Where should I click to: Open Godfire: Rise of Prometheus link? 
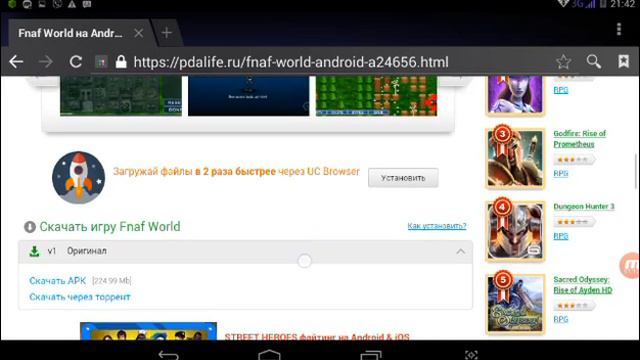(580, 139)
